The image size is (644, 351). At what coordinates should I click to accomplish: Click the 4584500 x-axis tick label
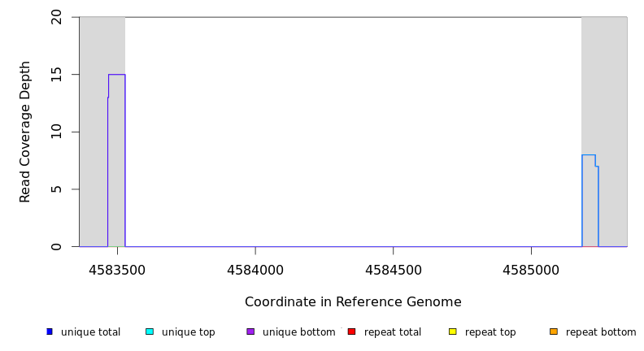click(393, 269)
